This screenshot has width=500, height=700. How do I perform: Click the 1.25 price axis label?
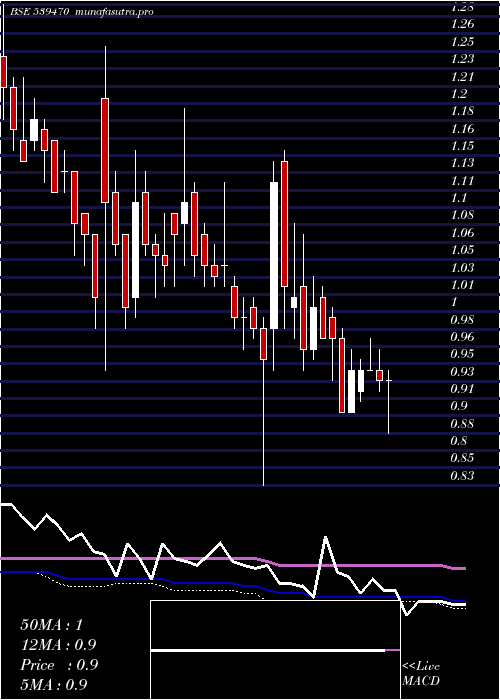tap(462, 42)
